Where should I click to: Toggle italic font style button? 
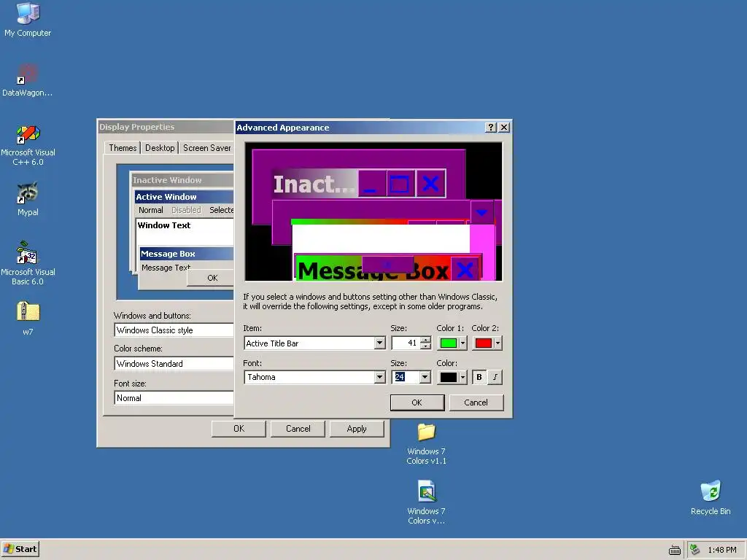[495, 377]
